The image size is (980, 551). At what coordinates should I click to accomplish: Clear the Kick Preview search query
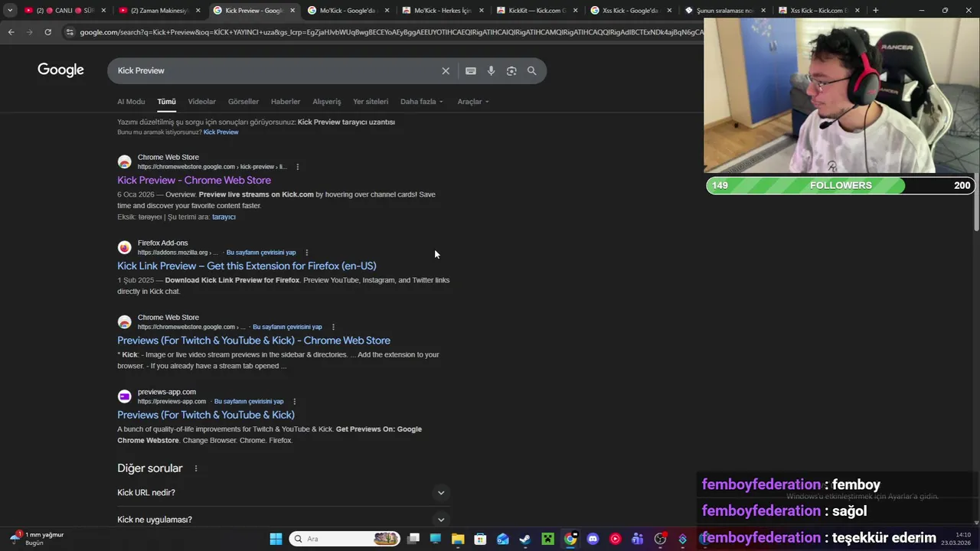pos(446,70)
